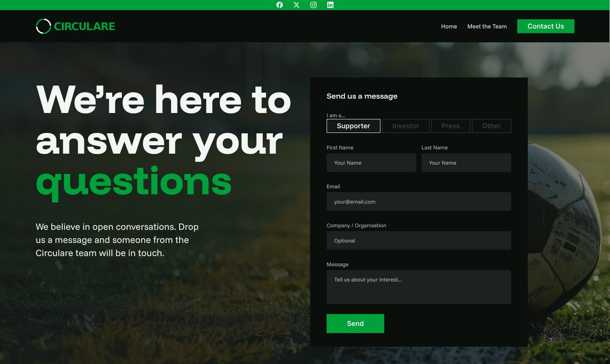Select the Investor option

tap(406, 126)
